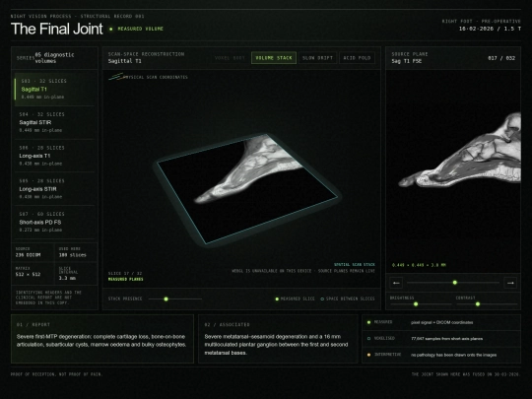Viewport: 532px width, 399px height.
Task: Click the Voxelised legend square marker
Action: pos(368,338)
